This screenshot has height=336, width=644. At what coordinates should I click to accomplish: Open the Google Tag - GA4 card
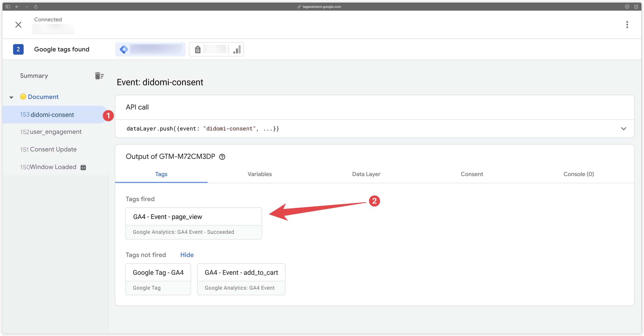click(x=158, y=279)
